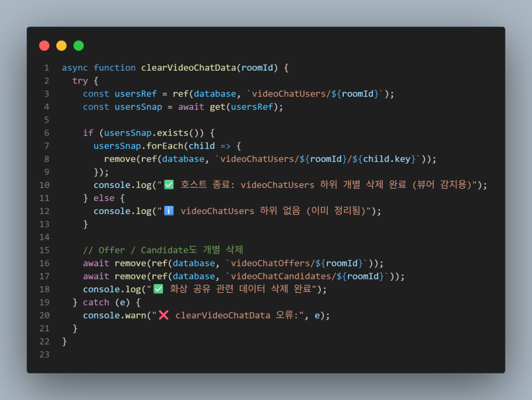Click the red cross emoji on line 20

point(164,315)
